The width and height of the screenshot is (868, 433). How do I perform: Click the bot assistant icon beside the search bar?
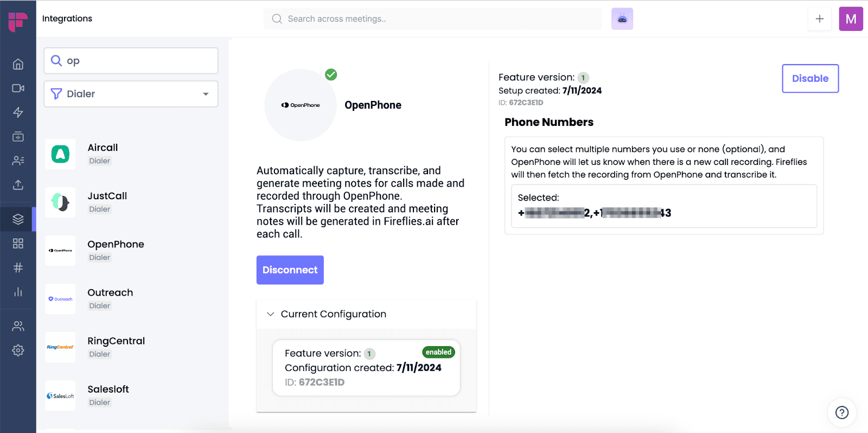point(622,19)
